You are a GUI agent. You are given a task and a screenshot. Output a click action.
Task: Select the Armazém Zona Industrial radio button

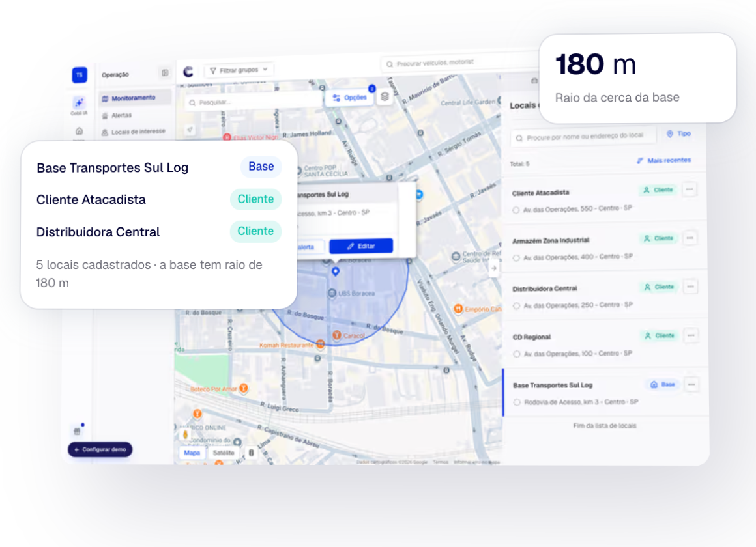pos(516,258)
